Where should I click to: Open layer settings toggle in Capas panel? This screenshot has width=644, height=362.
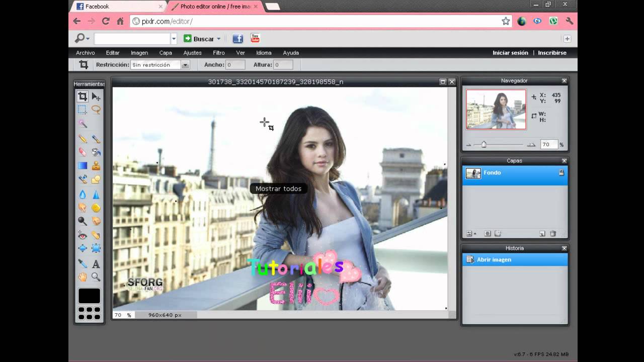pos(471,233)
